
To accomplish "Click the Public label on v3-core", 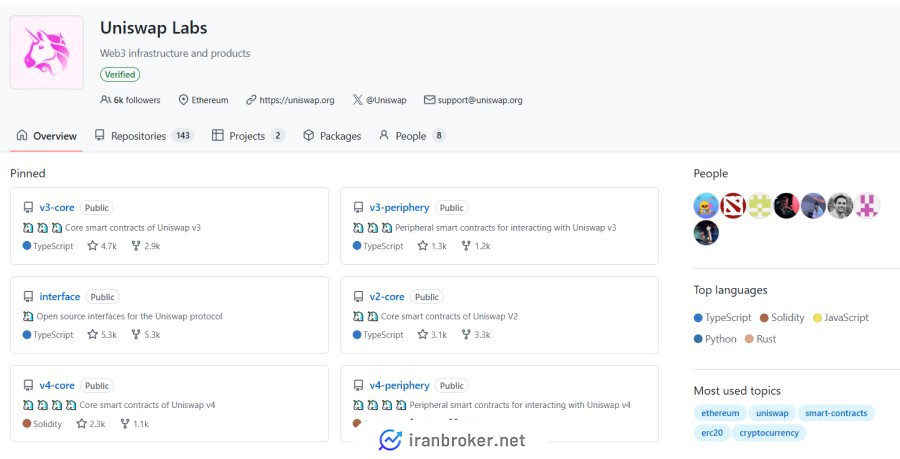I will click(x=96, y=208).
